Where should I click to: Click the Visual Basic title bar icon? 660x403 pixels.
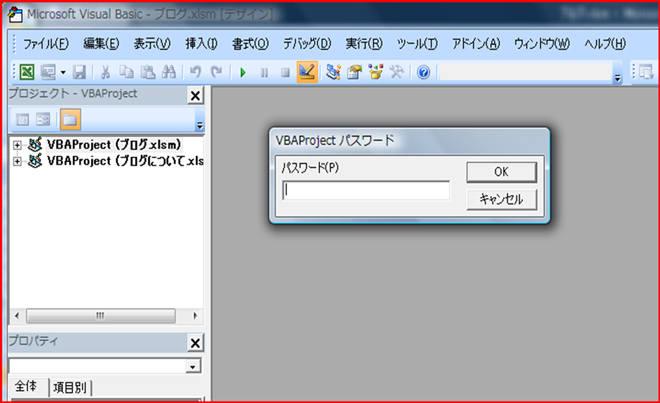(15, 14)
